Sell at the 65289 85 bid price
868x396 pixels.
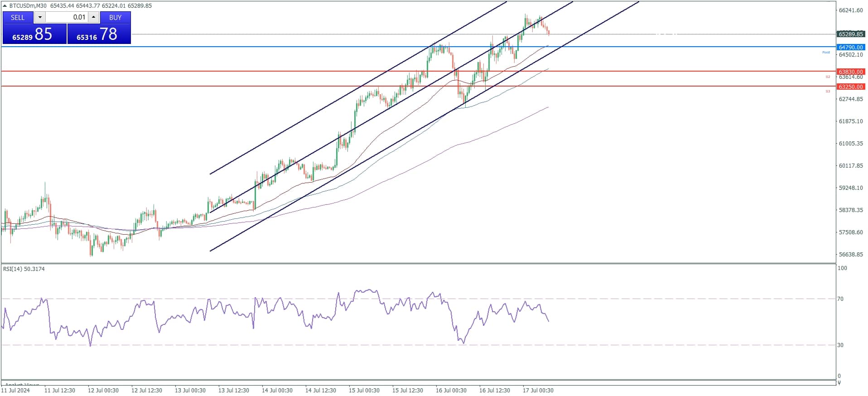(x=34, y=34)
